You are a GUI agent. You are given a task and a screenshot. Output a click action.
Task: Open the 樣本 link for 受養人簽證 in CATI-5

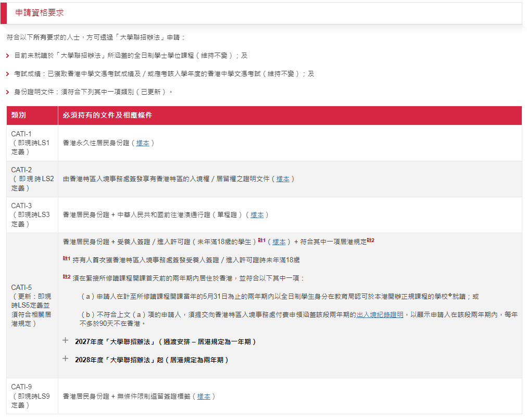click(x=279, y=242)
